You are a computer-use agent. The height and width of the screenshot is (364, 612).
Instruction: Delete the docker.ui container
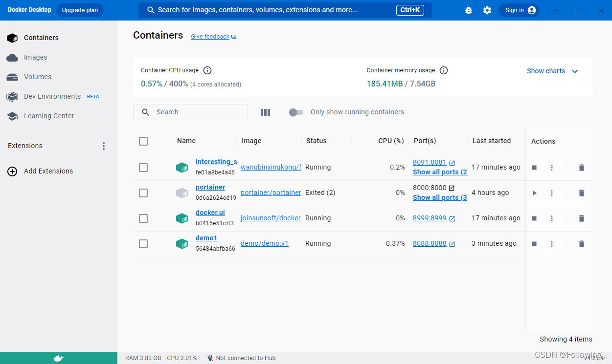(581, 218)
